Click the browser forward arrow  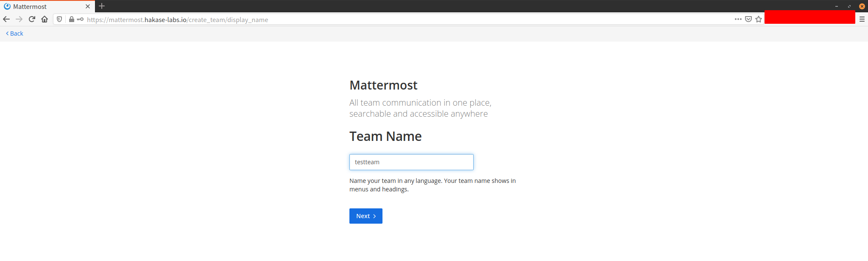[x=19, y=19]
